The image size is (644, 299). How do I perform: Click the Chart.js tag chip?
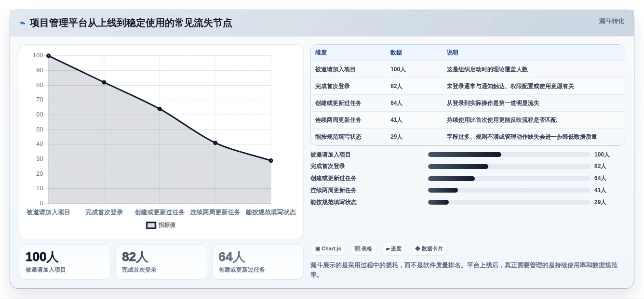pyautogui.click(x=328, y=248)
